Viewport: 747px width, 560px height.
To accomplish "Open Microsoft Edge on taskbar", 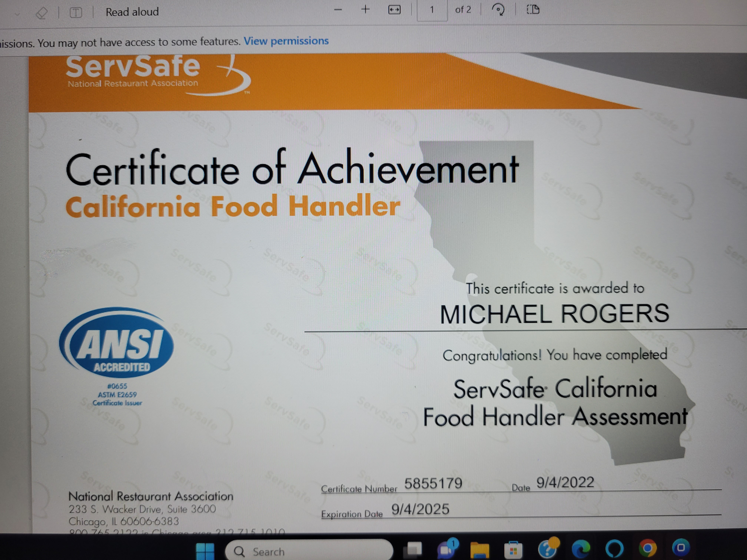I will (x=581, y=549).
